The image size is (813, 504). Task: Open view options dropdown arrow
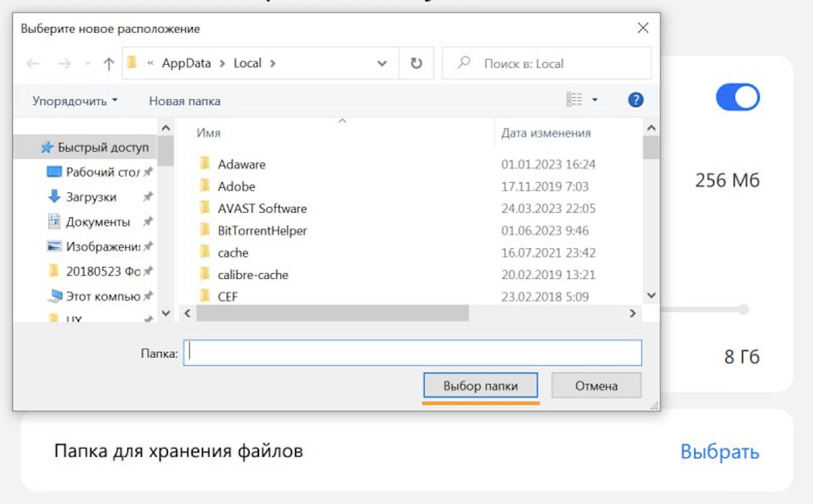(595, 100)
